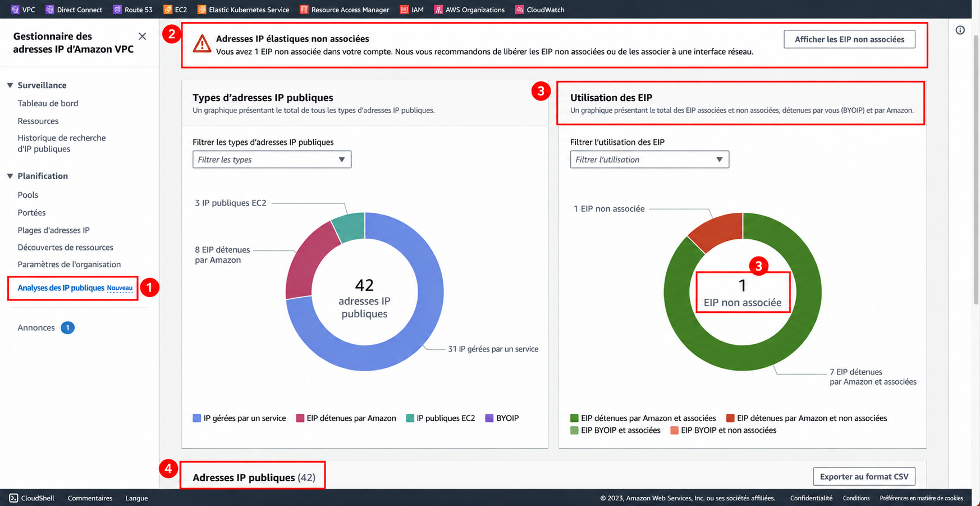Click the EIP BYOIP et associées legend swatch
Viewport: 980px width, 506px height.
click(574, 431)
